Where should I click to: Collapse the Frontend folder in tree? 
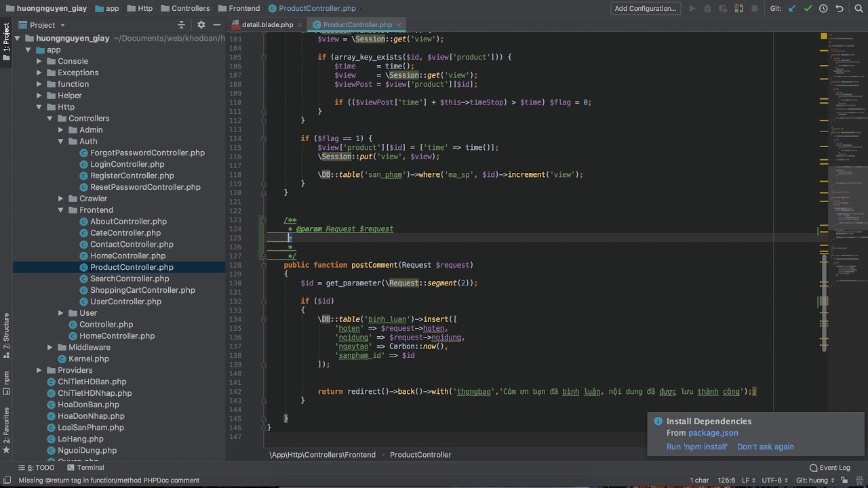61,210
